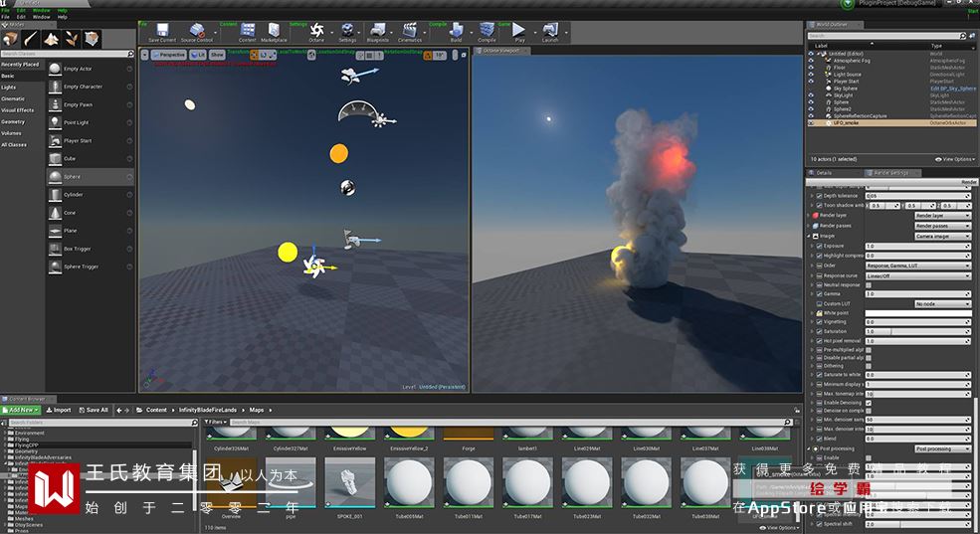Click the Octane toolbar icon
This screenshot has width=980, height=534.
tap(316, 32)
